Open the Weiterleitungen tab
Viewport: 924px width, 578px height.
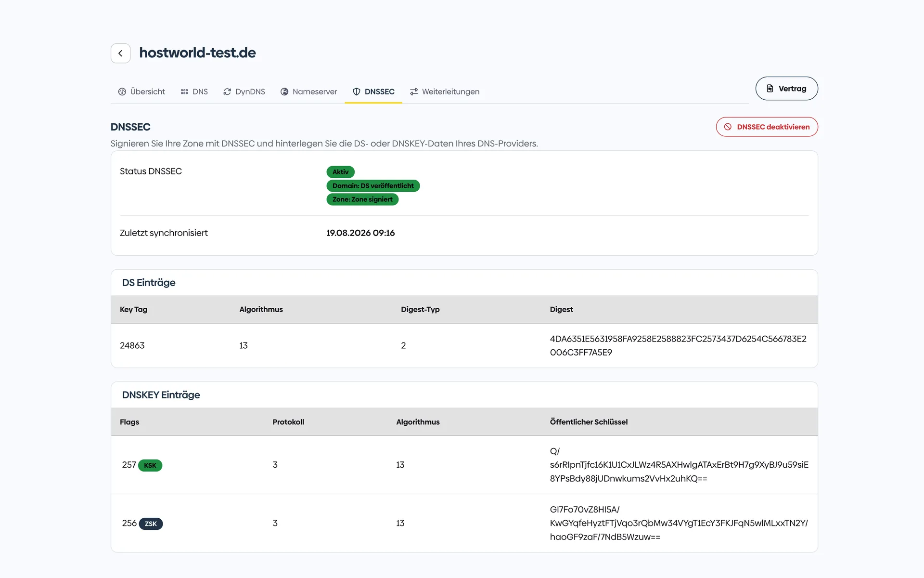pos(445,92)
